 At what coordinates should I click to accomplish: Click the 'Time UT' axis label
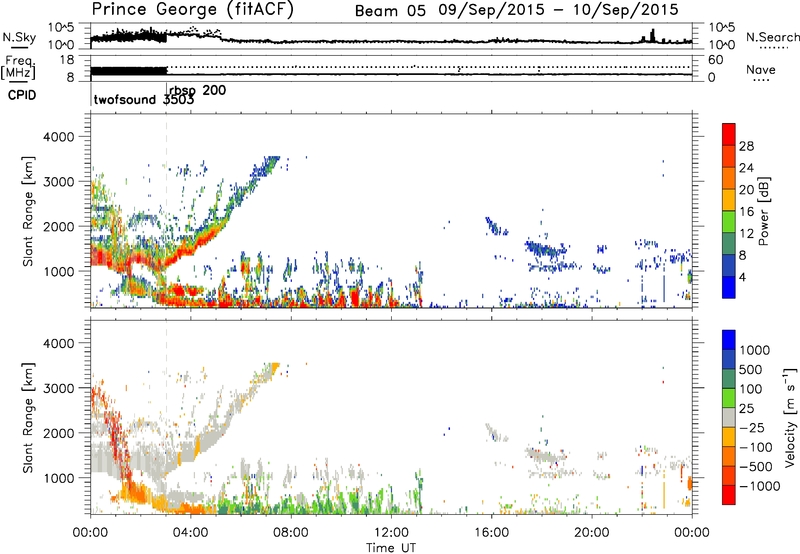coord(391,548)
